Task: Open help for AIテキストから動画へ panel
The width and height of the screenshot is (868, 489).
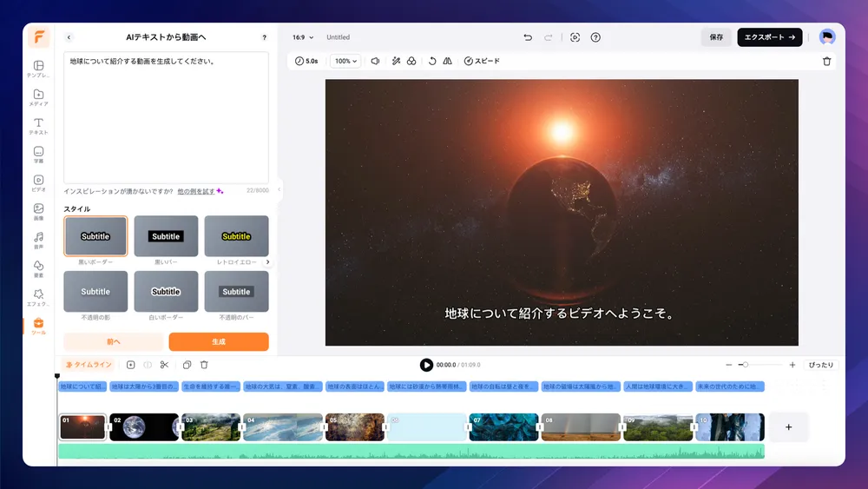Action: (264, 37)
